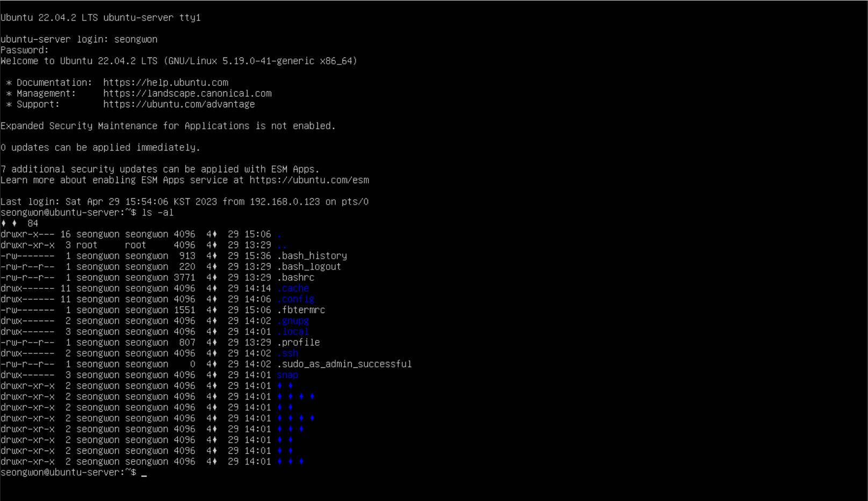Click the .sudo_as_admin_successful file name
The image size is (868, 501).
(344, 364)
